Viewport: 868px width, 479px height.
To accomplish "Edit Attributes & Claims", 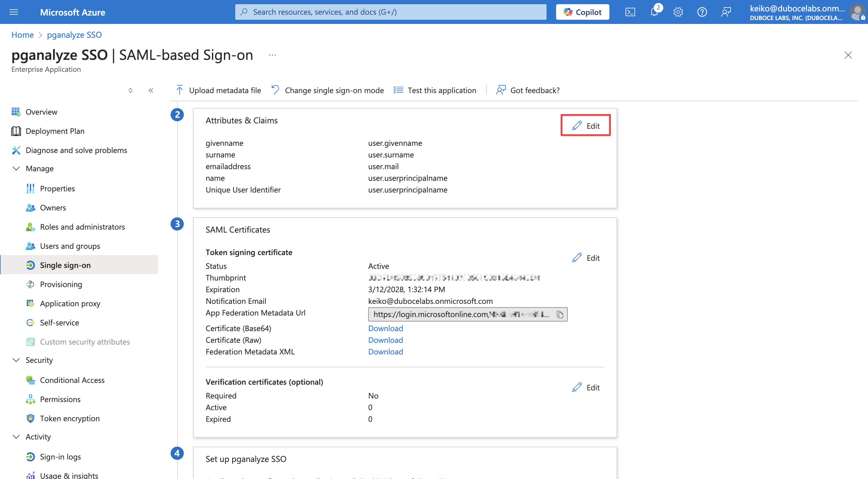I will (x=586, y=125).
